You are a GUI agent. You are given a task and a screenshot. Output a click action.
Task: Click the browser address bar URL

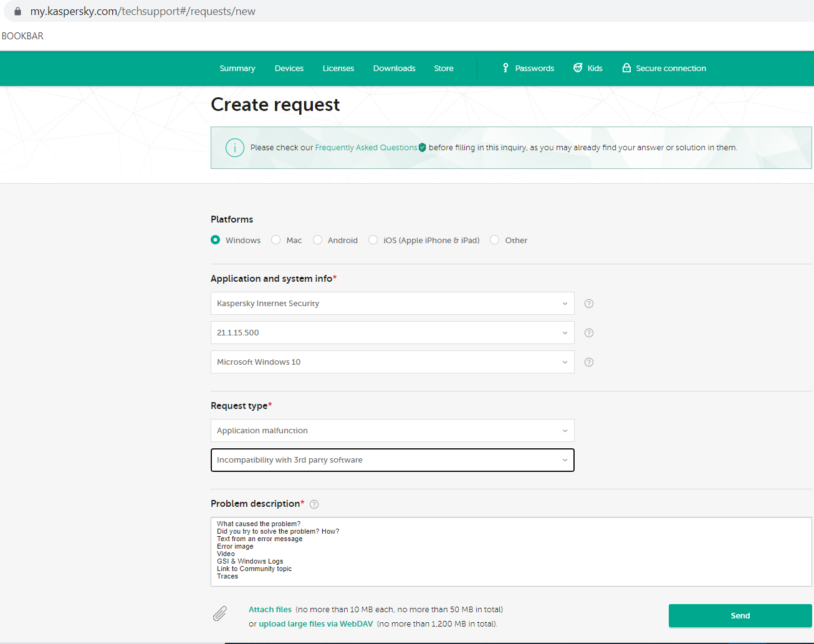143,11
